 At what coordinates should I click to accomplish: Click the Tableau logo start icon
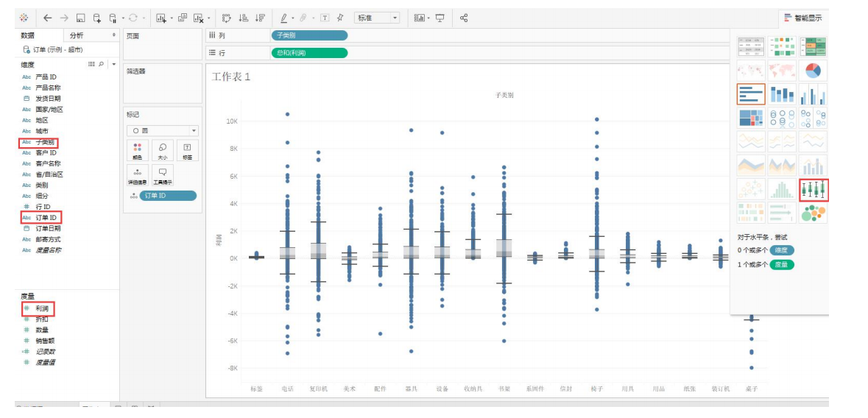coord(24,18)
